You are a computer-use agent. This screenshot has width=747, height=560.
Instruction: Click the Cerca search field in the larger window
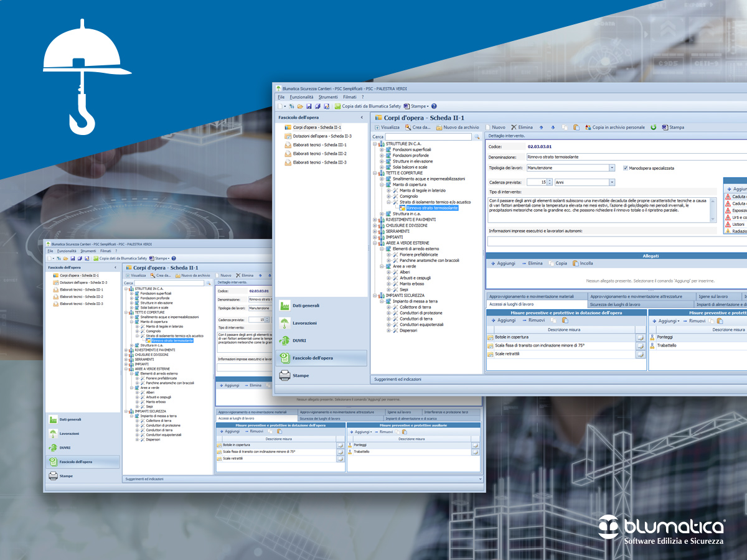429,136
